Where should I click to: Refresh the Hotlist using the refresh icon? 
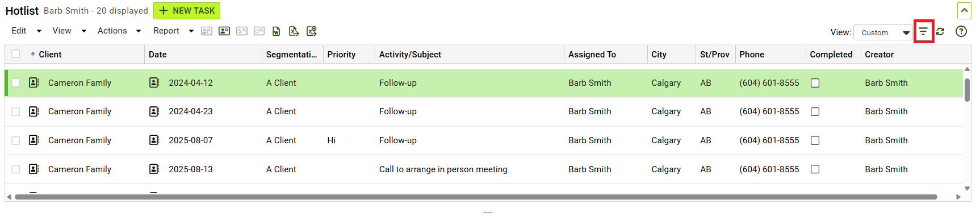pyautogui.click(x=940, y=32)
